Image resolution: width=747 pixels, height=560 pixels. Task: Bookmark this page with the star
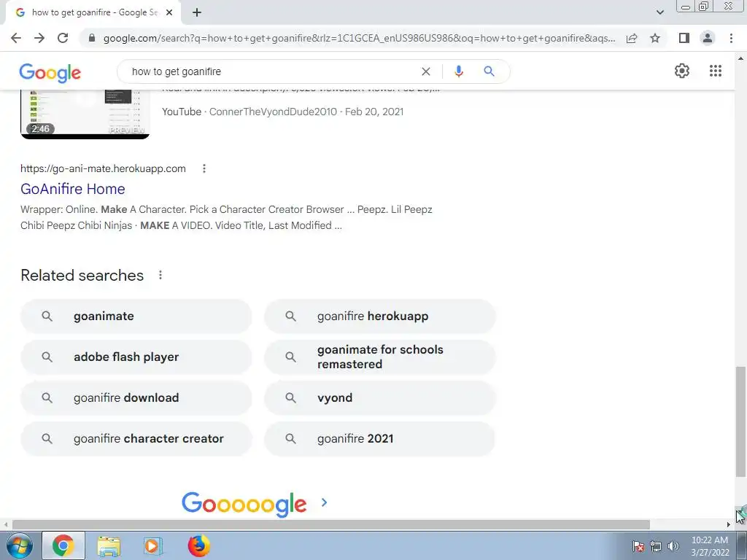coord(655,38)
